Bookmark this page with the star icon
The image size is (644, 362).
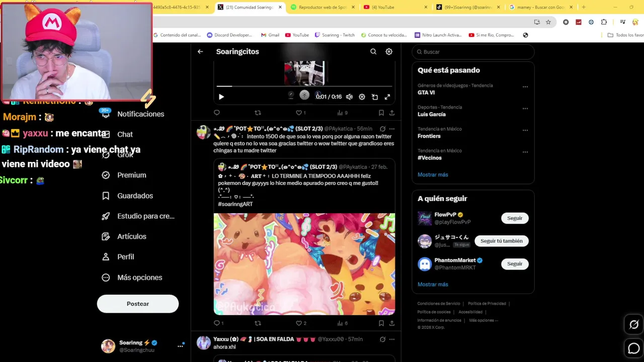pos(548,22)
